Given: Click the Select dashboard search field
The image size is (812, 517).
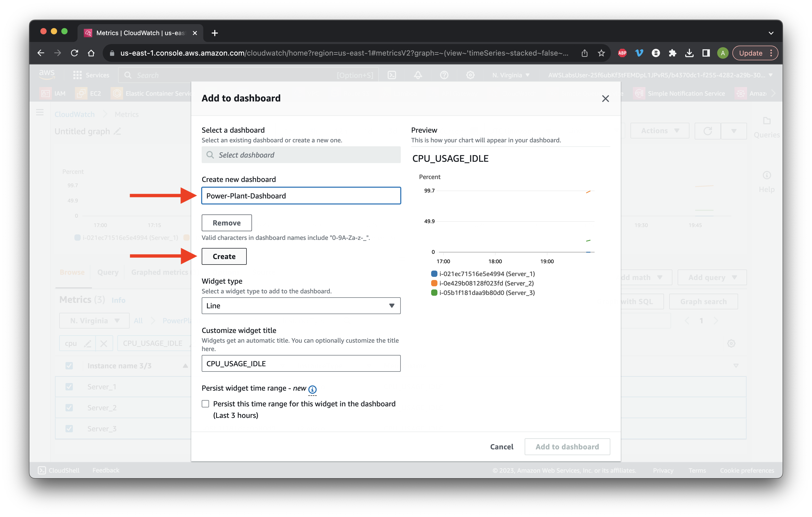Looking at the screenshot, I should coord(301,155).
